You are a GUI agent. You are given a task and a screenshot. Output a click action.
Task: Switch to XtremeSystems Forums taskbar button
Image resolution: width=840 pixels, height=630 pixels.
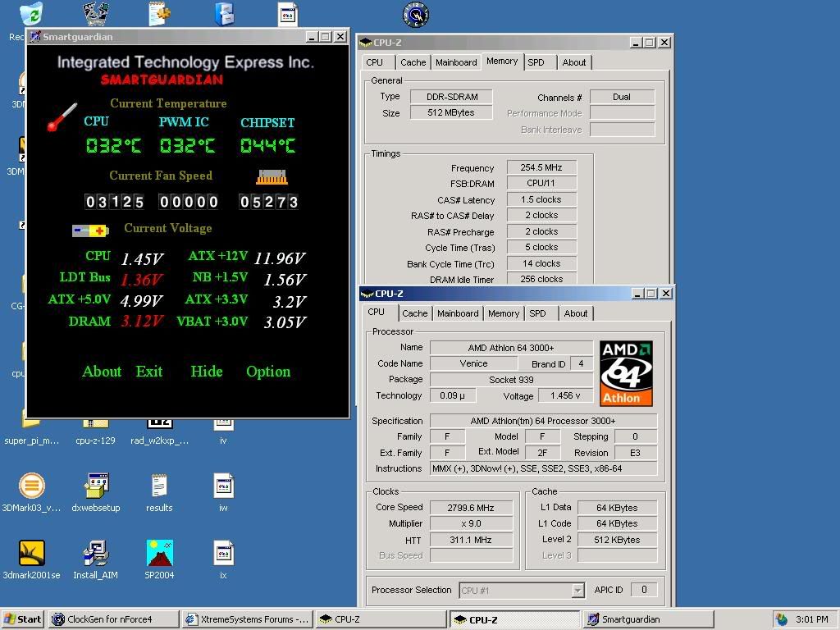tap(247, 619)
